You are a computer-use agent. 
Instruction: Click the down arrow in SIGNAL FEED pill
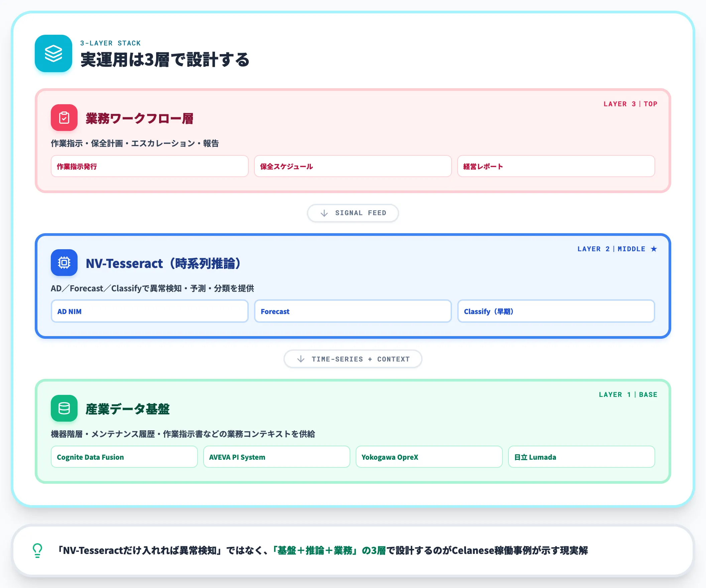click(324, 213)
